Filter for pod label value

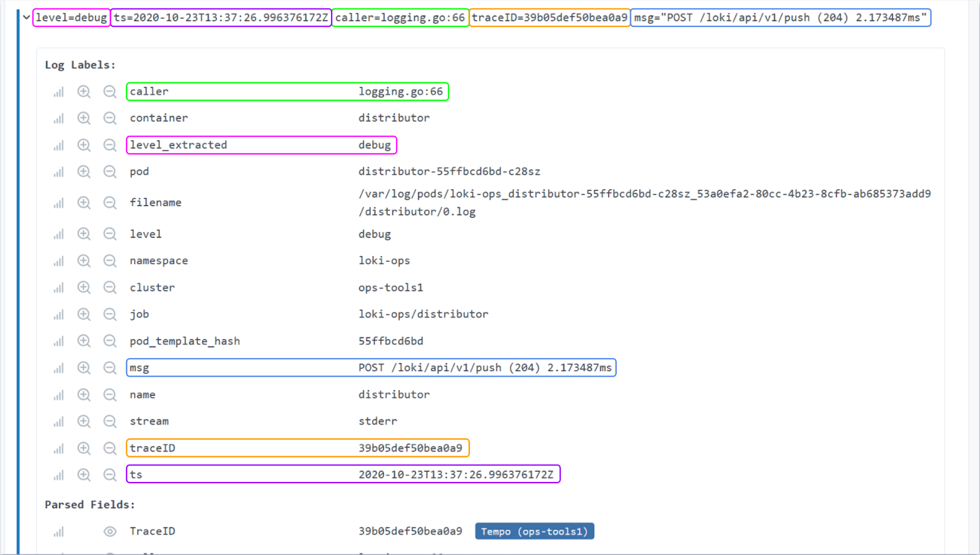(x=84, y=172)
